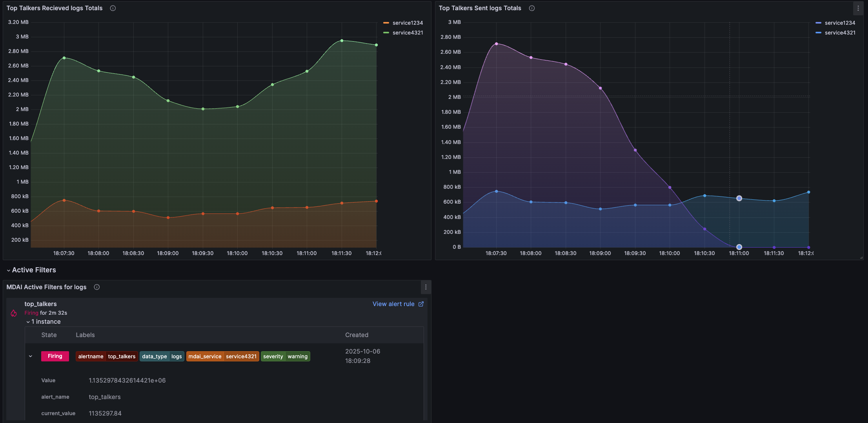This screenshot has width=868, height=423.
Task: Click info icon beside Top Talkers Recieved logs title
Action: tap(113, 8)
